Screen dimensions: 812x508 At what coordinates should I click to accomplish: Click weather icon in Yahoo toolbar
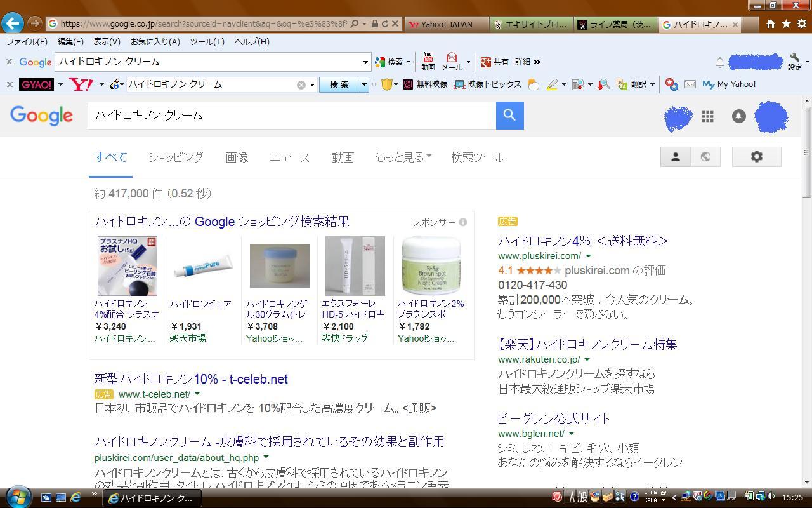click(x=534, y=84)
